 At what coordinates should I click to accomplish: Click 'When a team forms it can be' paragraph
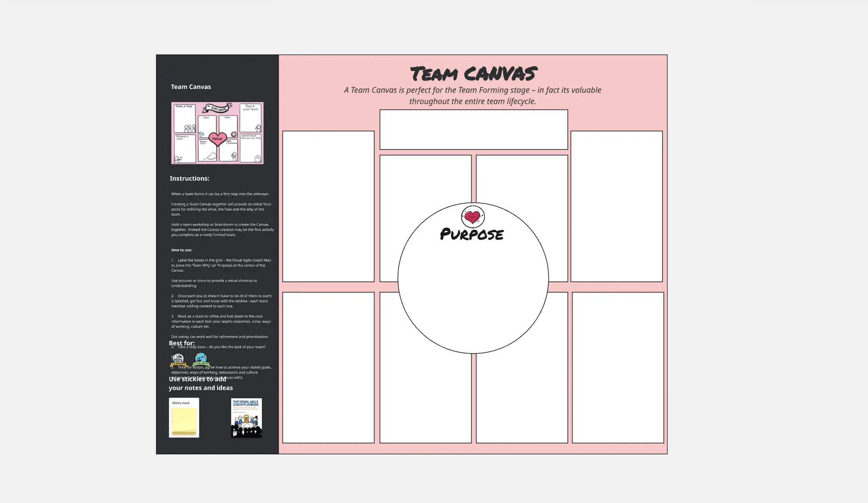point(220,194)
